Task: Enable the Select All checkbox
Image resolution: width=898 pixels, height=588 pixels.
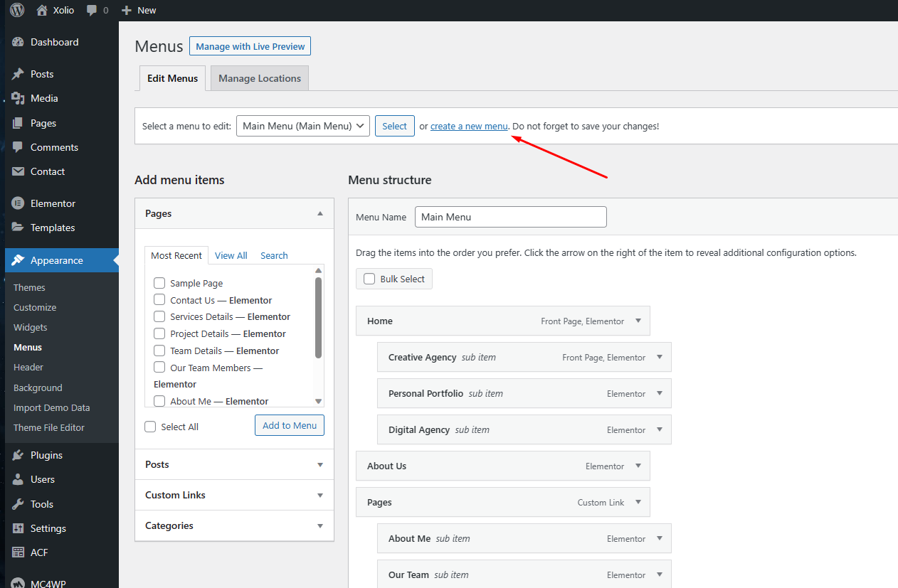Action: tap(150, 427)
